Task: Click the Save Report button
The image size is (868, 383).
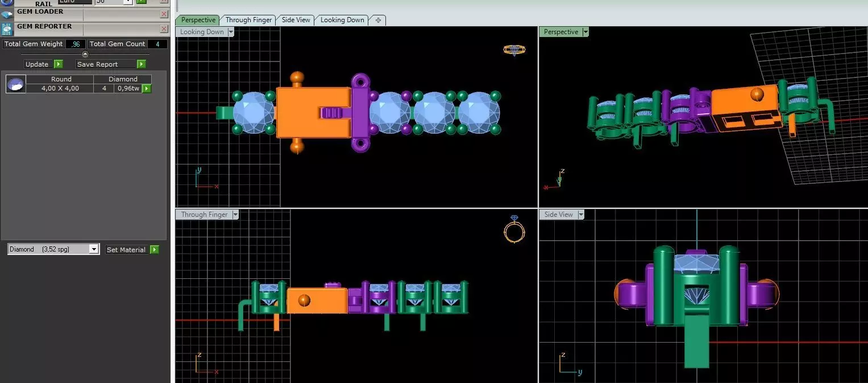Action: point(106,64)
